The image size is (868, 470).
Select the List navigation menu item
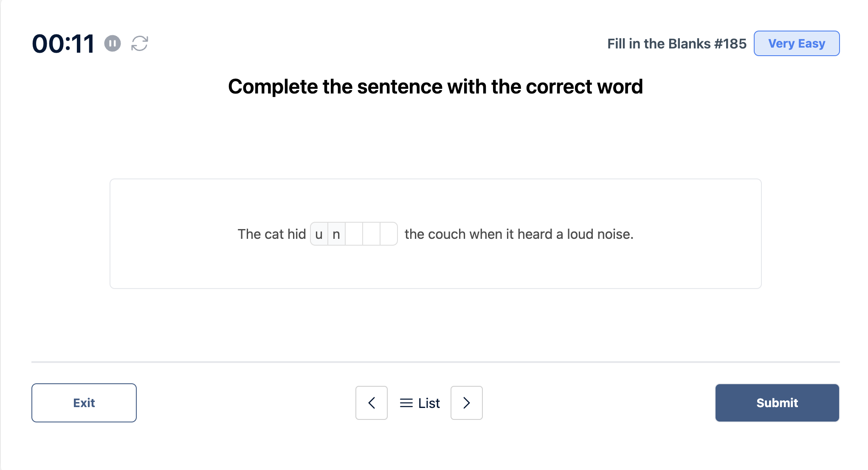(x=419, y=403)
